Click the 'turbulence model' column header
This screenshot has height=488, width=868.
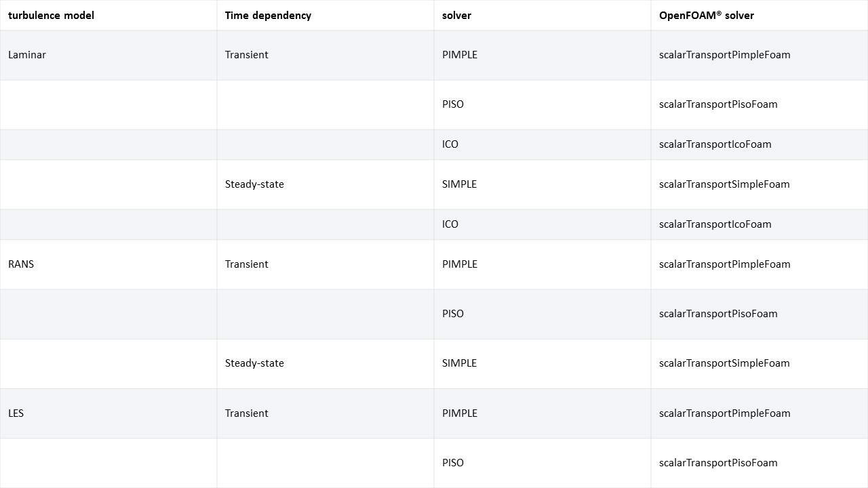(x=51, y=15)
